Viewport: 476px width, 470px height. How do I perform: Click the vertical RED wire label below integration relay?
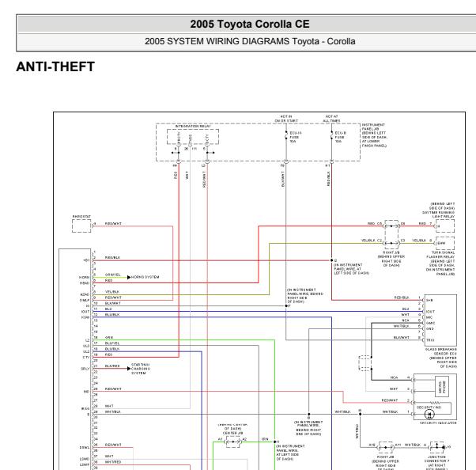coord(176,176)
